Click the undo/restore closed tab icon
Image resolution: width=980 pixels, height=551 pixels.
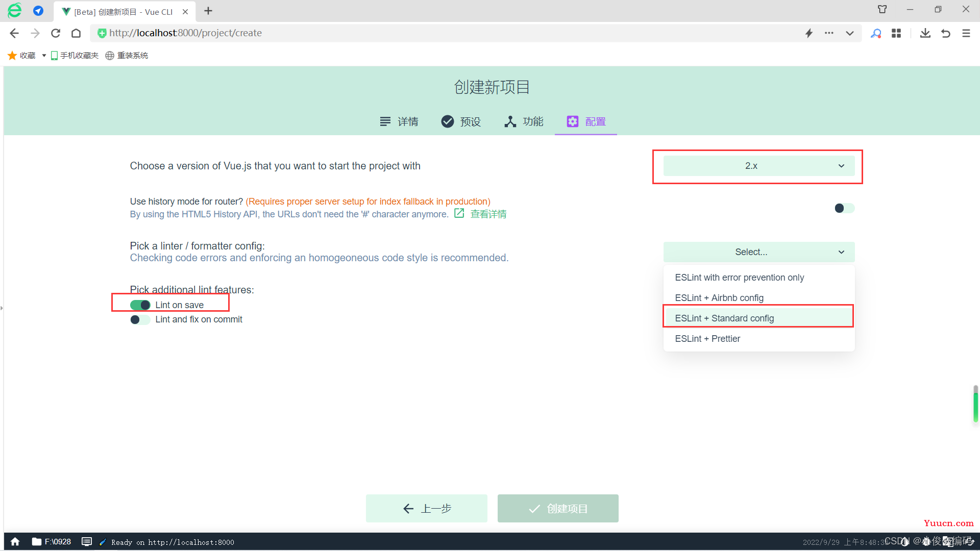(x=946, y=33)
